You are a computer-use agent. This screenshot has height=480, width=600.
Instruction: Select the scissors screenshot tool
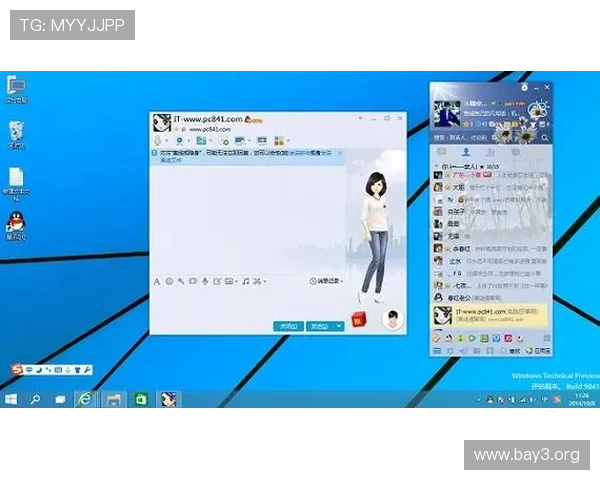(x=257, y=282)
